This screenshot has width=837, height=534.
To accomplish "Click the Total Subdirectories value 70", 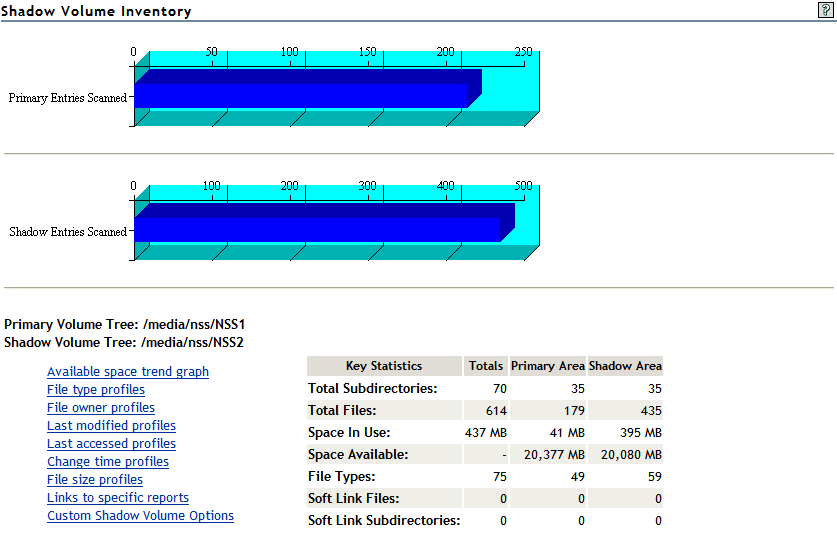I will 500,388.
